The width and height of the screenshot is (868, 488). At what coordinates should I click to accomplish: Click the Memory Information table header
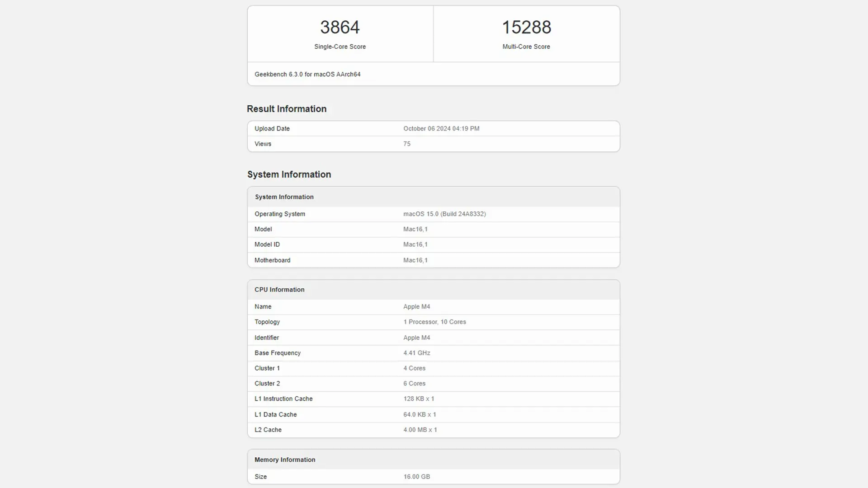pos(285,460)
